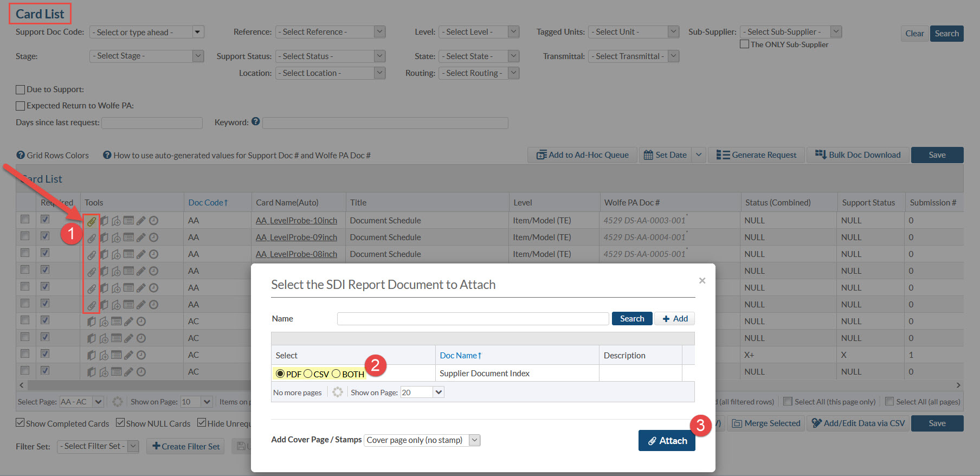Toggle Expected Return to Wolfe PA checkbox

point(21,106)
